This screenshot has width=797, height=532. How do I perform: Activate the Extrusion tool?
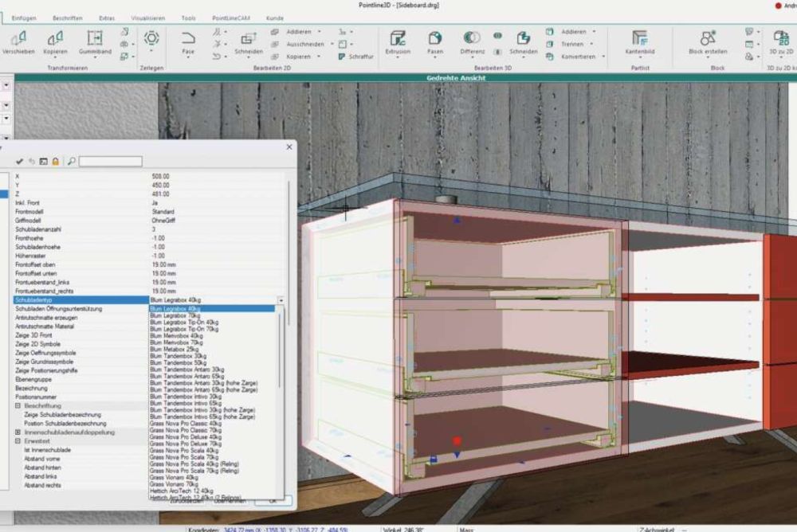397,41
